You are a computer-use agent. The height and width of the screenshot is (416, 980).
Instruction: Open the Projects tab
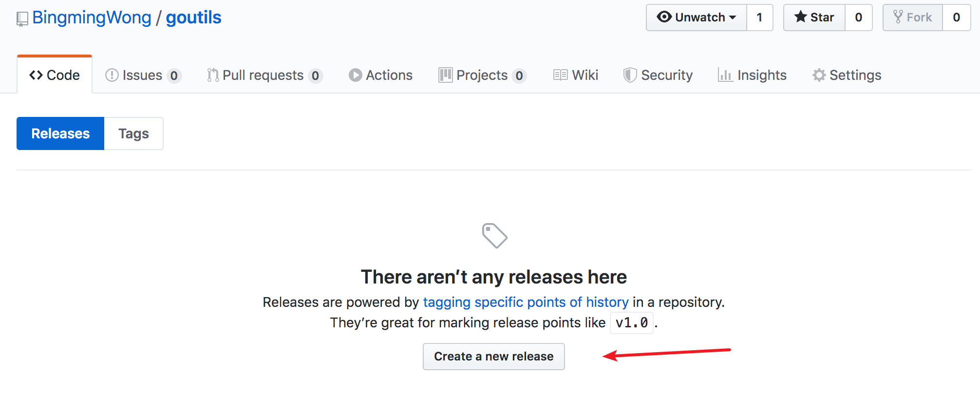[483, 75]
